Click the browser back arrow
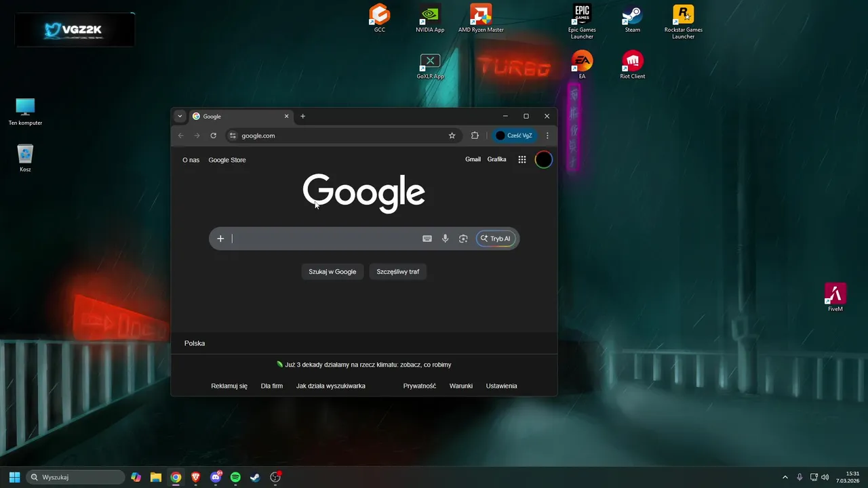 tap(180, 136)
